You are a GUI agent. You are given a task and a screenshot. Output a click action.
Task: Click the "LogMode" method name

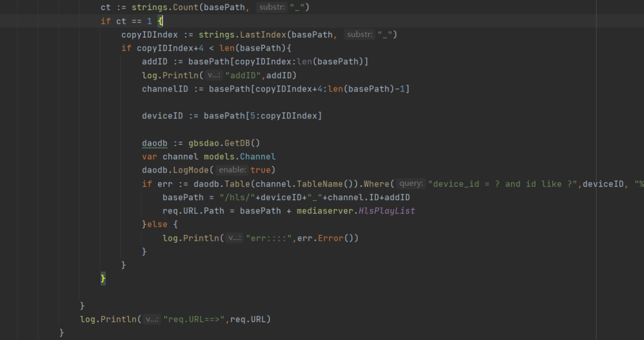click(x=191, y=170)
